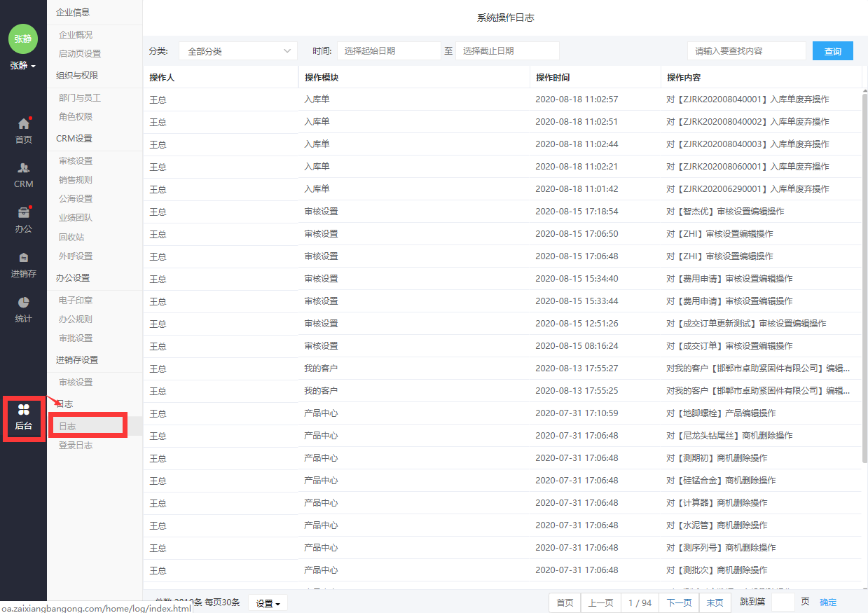This screenshot has height=613, width=868.
Task: Open 公海设置 in the sidebar
Action: click(76, 199)
